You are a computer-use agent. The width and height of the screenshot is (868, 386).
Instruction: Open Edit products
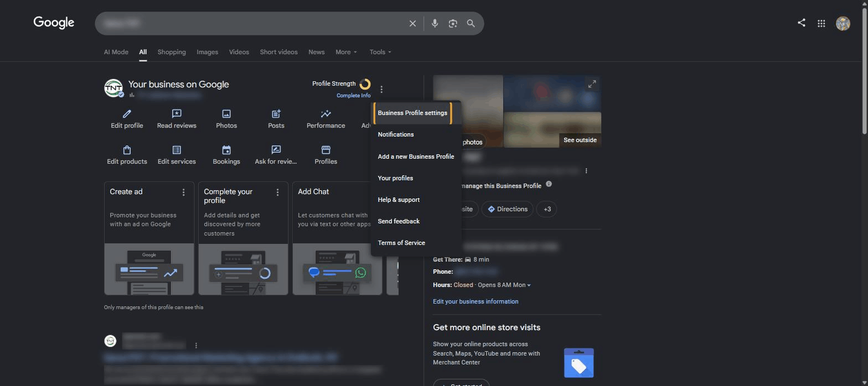127,155
